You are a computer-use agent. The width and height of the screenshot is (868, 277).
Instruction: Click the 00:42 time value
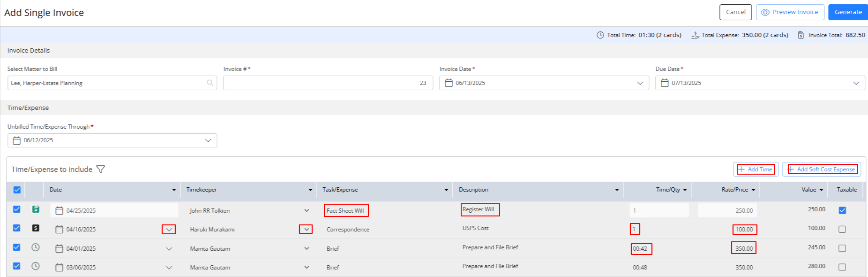click(641, 249)
